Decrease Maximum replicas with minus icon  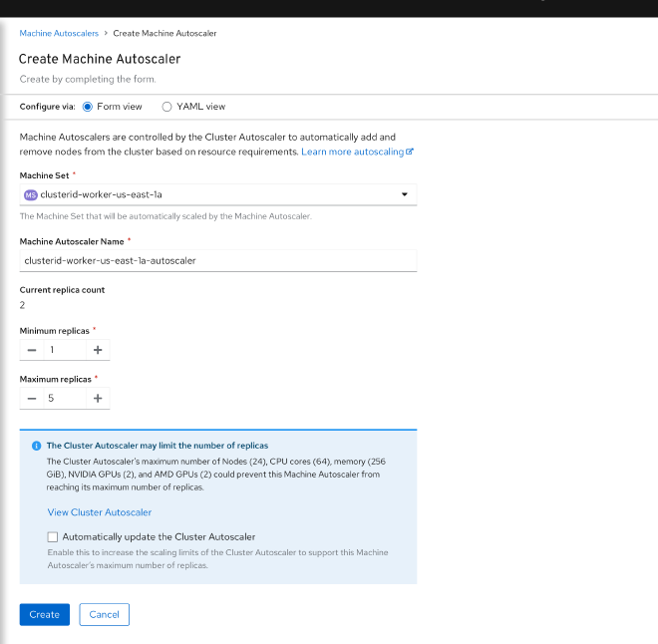point(32,398)
